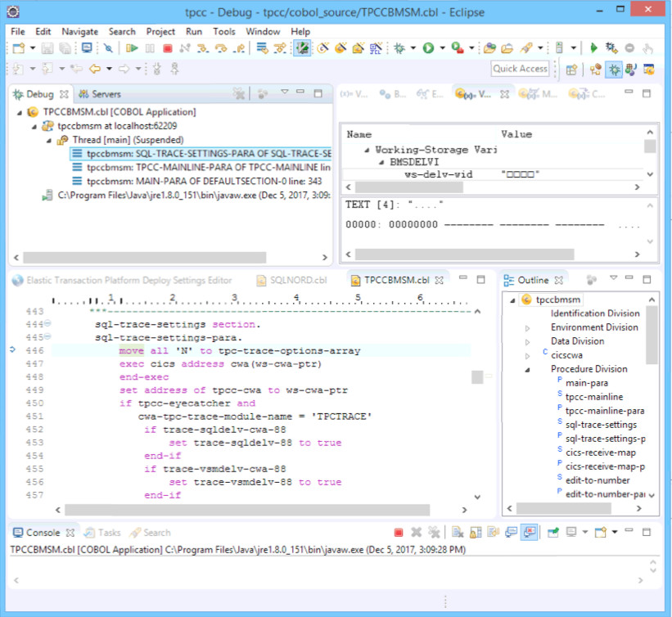The width and height of the screenshot is (672, 617).
Task: Click the code editor horizontal scrollbar
Action: pyautogui.click(x=247, y=510)
